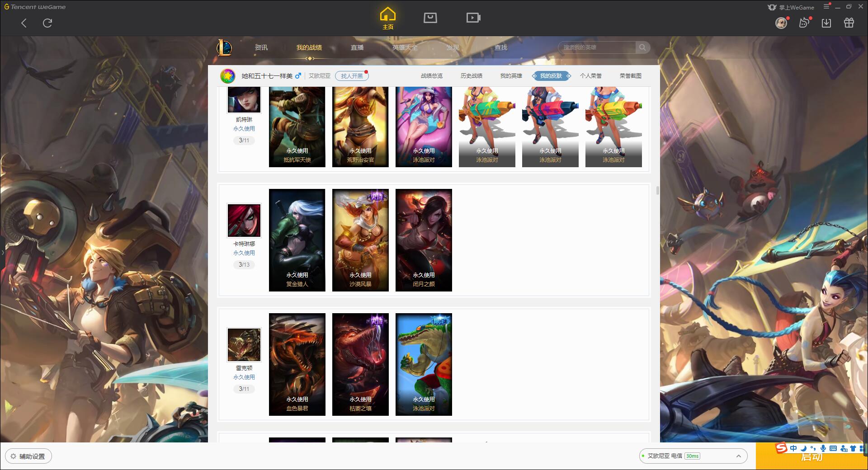Click the 3/13 skin count badge
868x470 pixels.
pyautogui.click(x=244, y=265)
